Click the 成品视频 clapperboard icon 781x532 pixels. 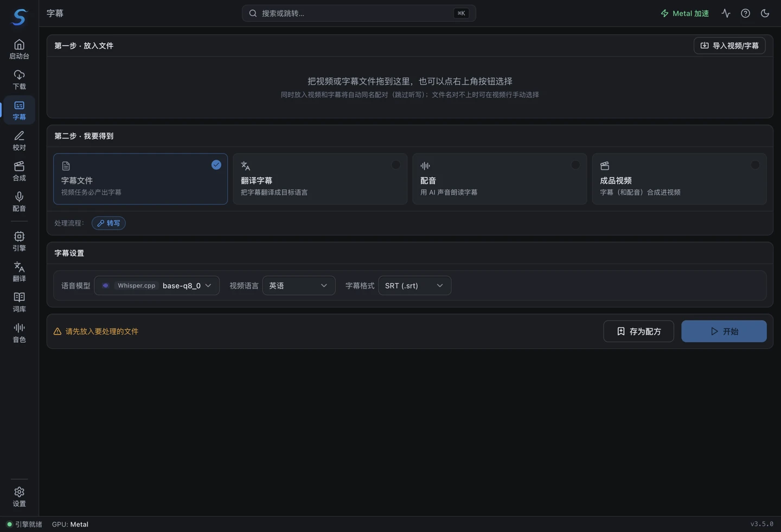point(605,166)
